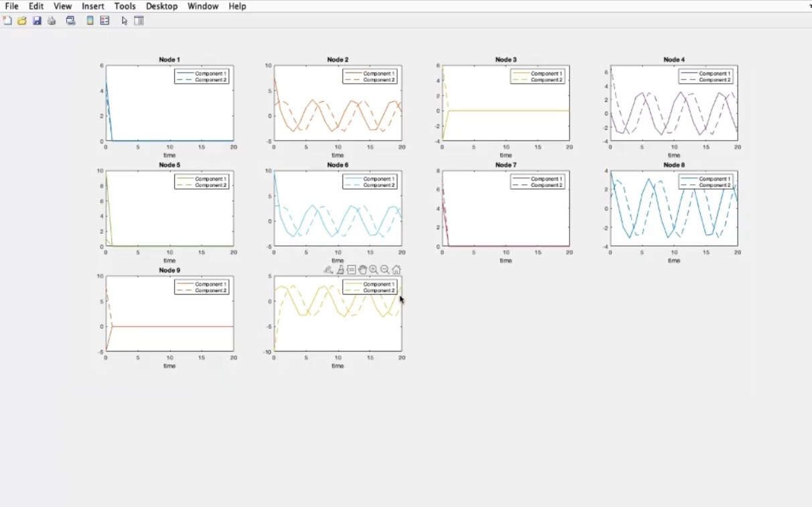Click the New Figure toolbar icon
This screenshot has height=507, width=812.
7,21
